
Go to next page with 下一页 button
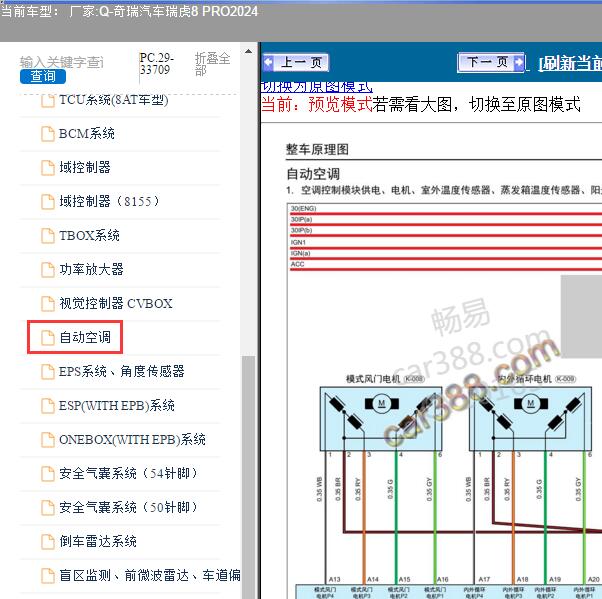tap(491, 62)
